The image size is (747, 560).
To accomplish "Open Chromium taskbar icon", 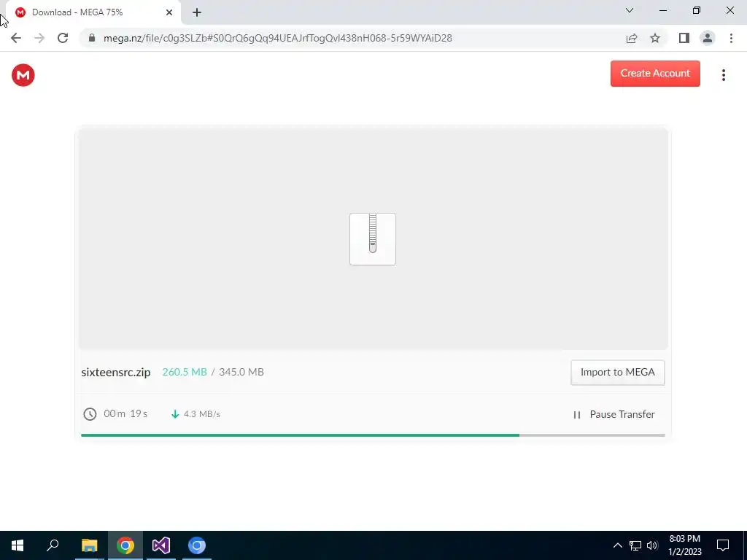I will (197, 545).
